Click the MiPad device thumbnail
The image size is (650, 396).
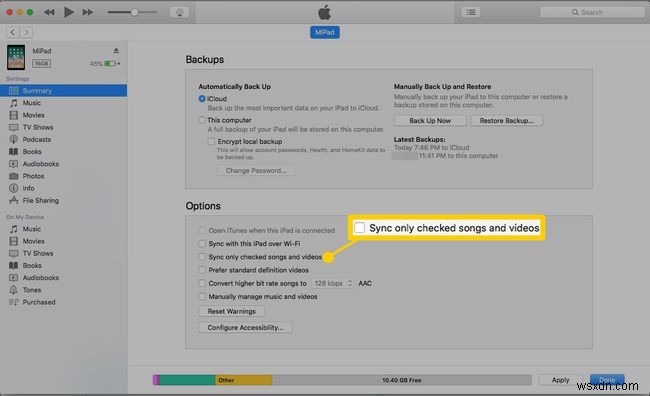click(16, 57)
